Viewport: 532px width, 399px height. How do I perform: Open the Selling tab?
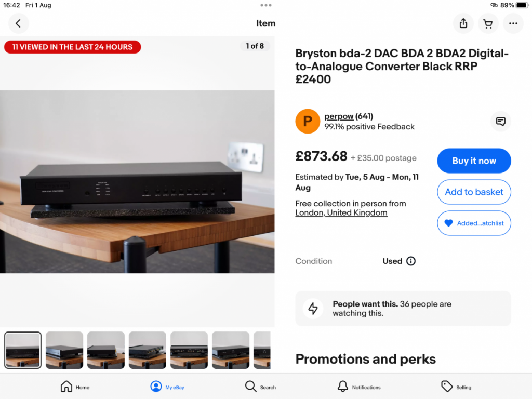(x=456, y=387)
